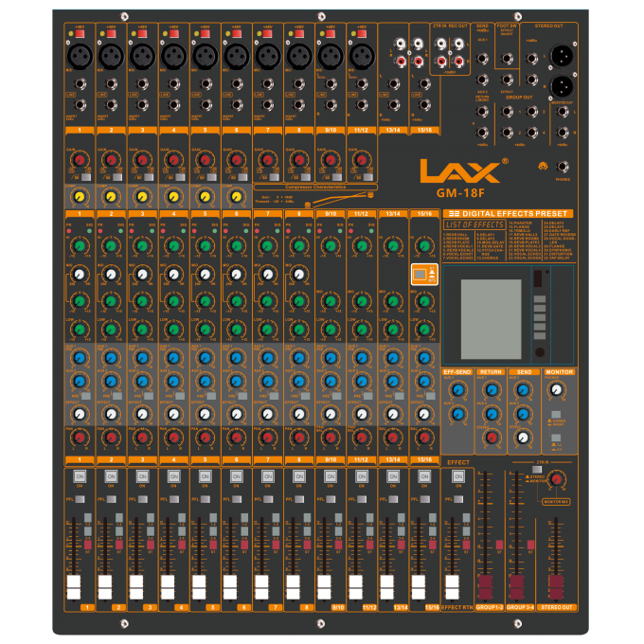Click channel 13/14 green LOW EQ knob
This screenshot has width=644, height=644.
(393, 330)
